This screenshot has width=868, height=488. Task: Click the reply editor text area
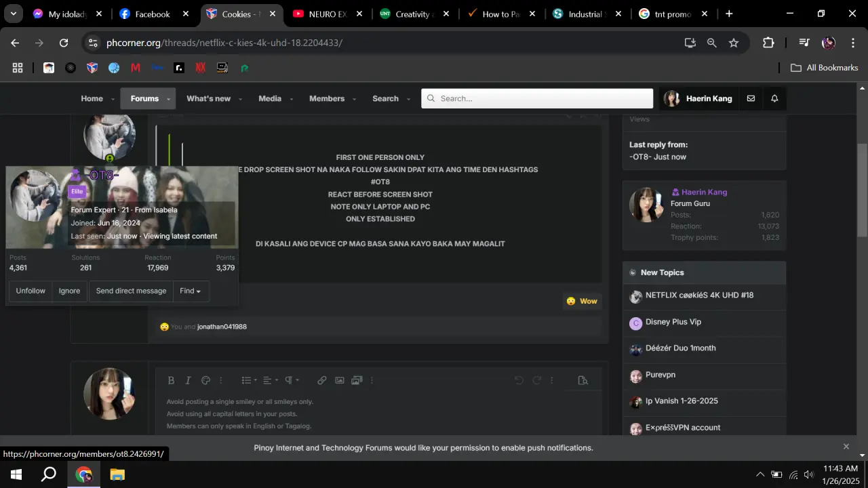(x=378, y=413)
